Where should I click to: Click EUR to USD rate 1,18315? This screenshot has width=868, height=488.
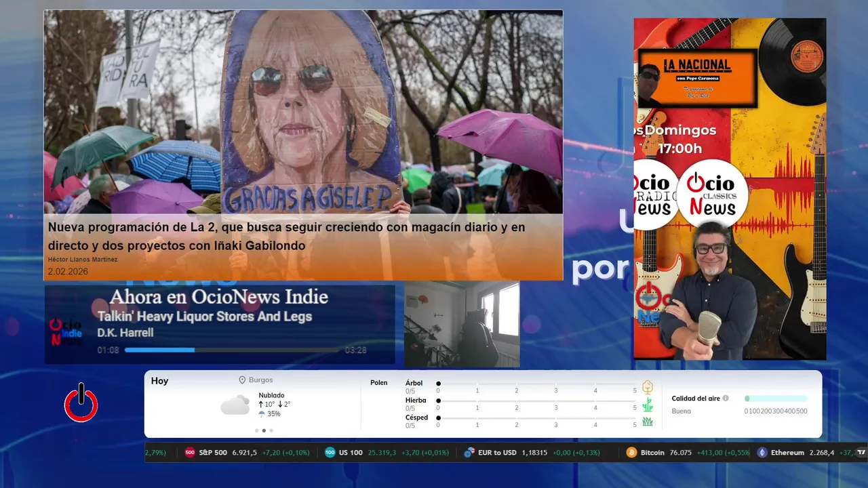pos(534,452)
